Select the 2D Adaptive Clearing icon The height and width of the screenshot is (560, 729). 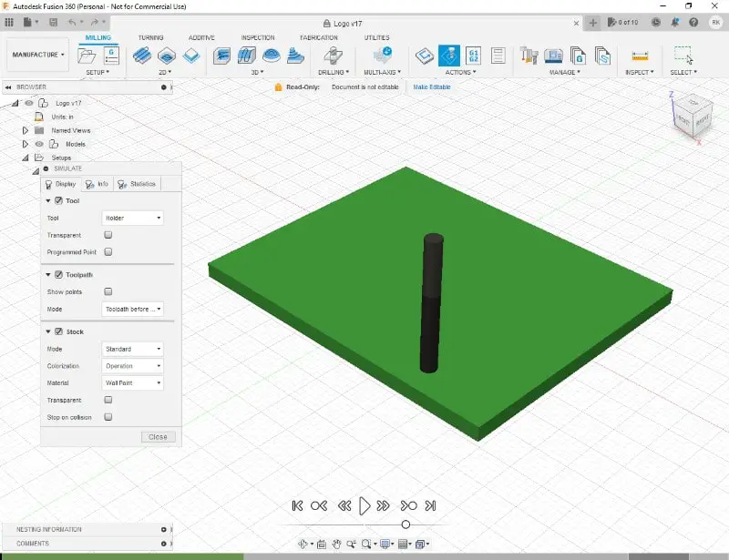click(x=142, y=56)
